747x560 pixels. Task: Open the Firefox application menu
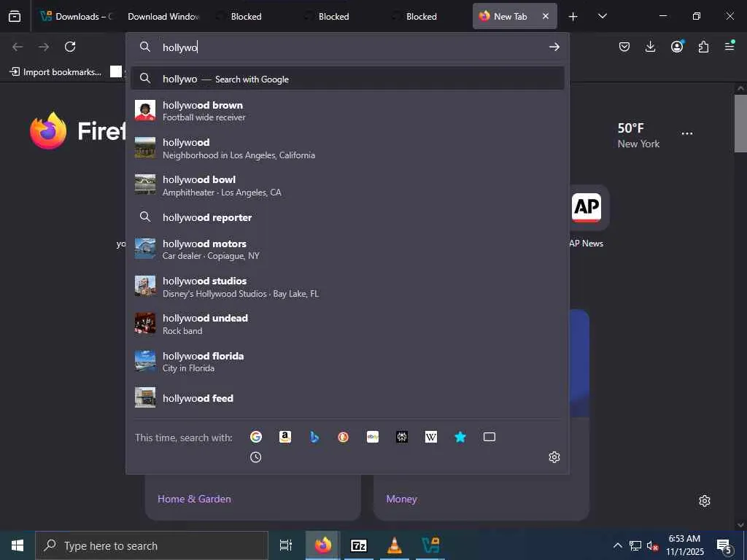tap(729, 47)
